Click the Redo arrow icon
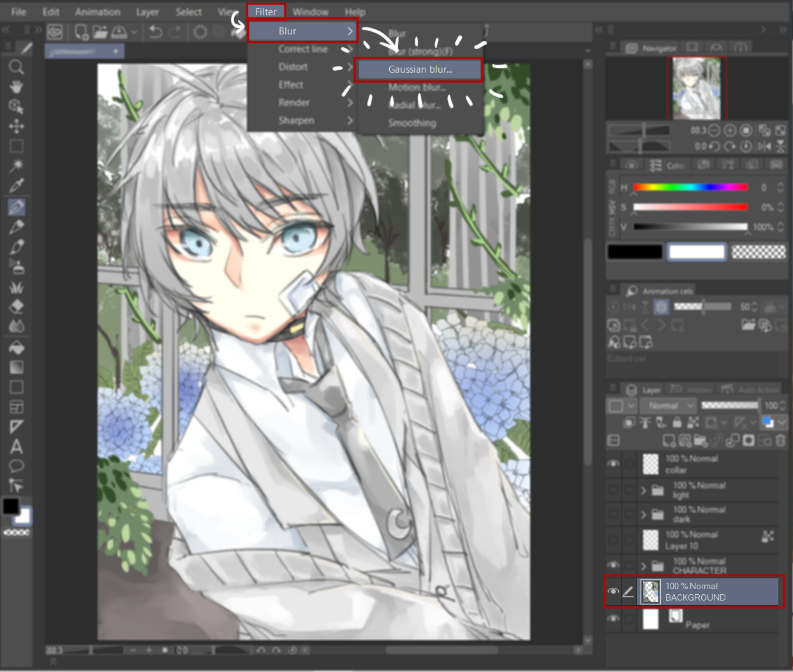 [x=175, y=31]
